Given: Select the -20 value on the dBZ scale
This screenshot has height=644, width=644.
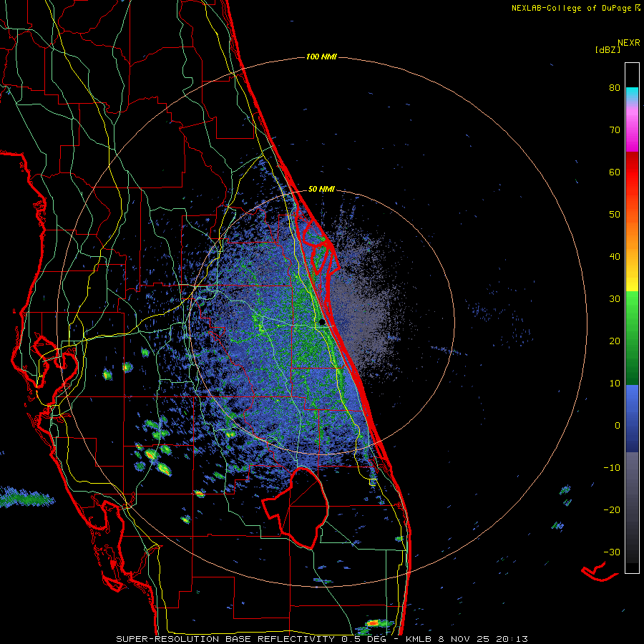Looking at the screenshot, I should [x=612, y=510].
